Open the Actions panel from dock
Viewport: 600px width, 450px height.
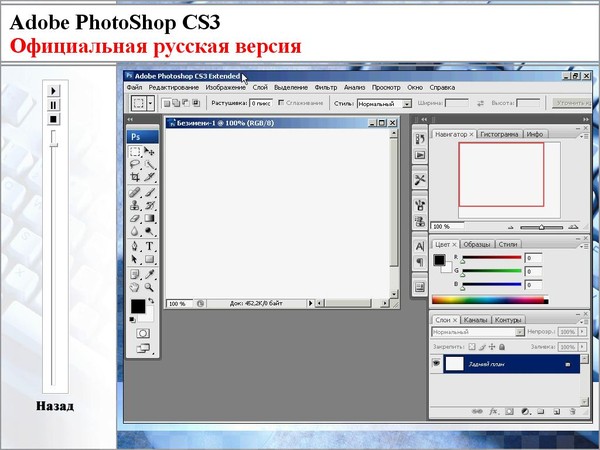click(x=420, y=155)
